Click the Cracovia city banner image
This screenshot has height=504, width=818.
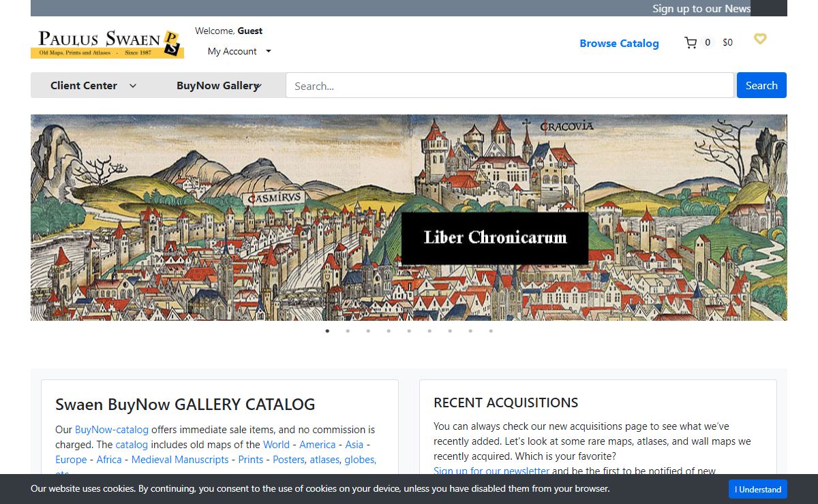point(409,217)
